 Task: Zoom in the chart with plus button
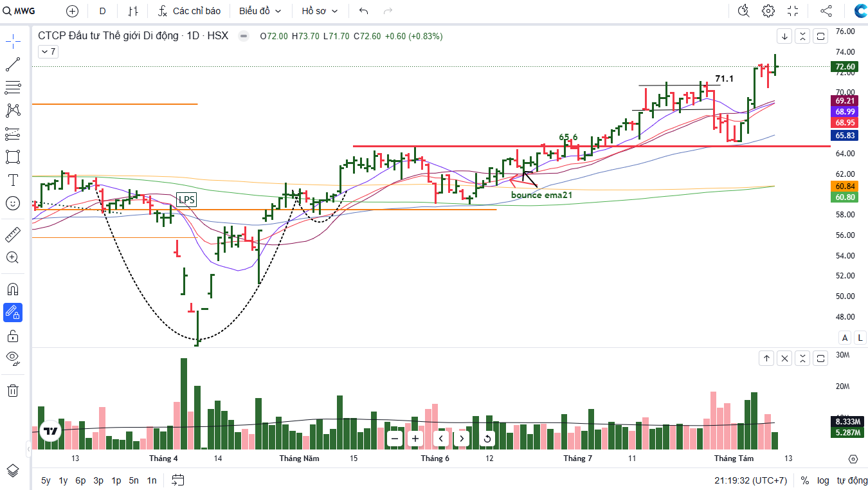pyautogui.click(x=415, y=439)
